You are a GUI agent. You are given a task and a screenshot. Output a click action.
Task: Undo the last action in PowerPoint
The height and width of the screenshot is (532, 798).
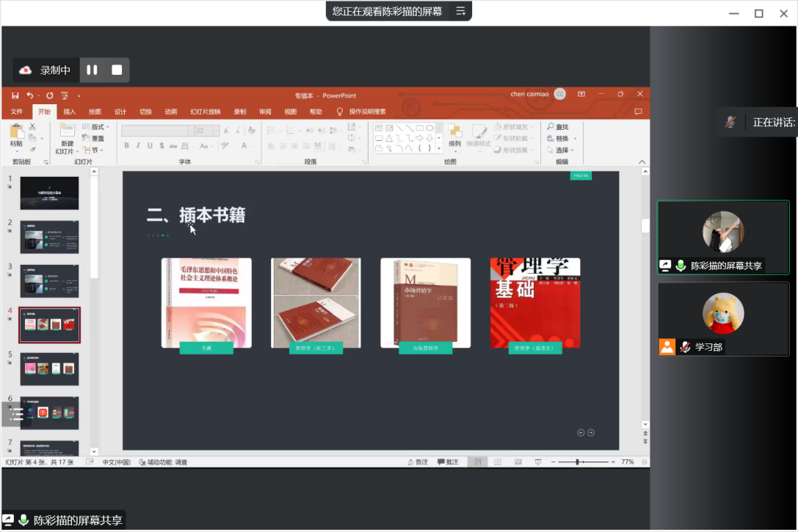tap(30, 95)
